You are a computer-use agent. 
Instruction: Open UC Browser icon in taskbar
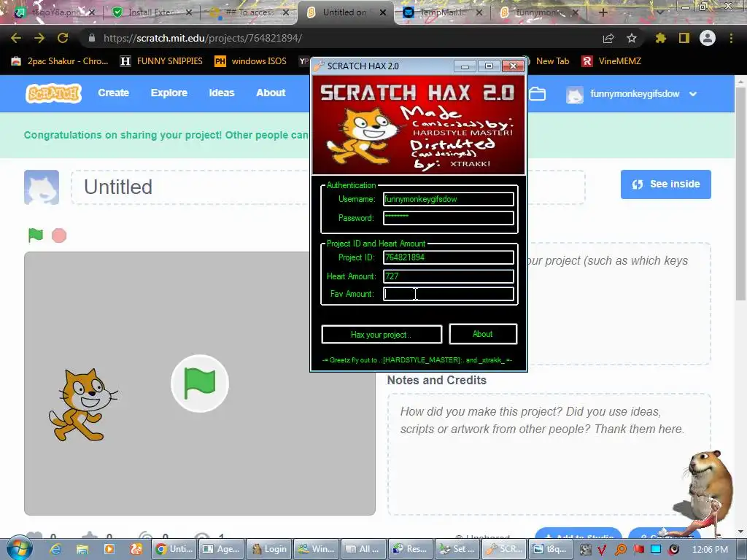tap(136, 549)
